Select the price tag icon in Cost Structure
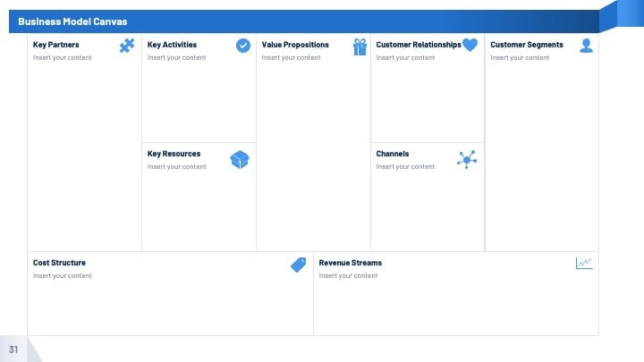Screen dimensions: 644x362 [299, 265]
